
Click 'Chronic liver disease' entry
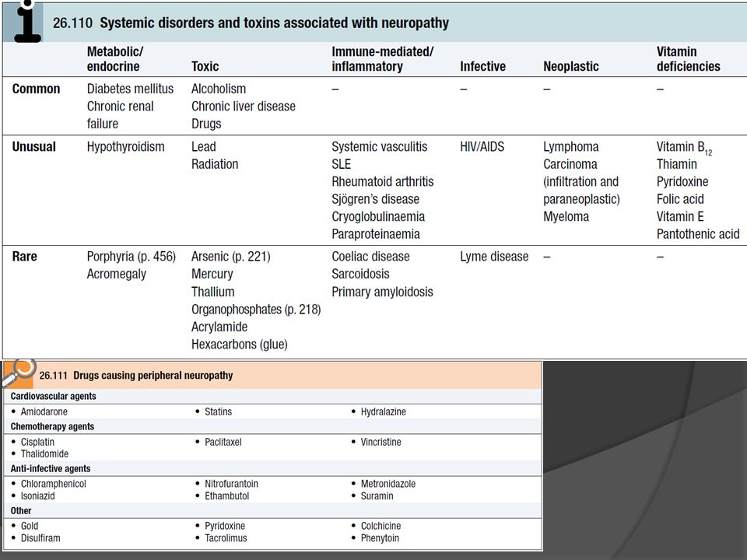[x=244, y=107]
